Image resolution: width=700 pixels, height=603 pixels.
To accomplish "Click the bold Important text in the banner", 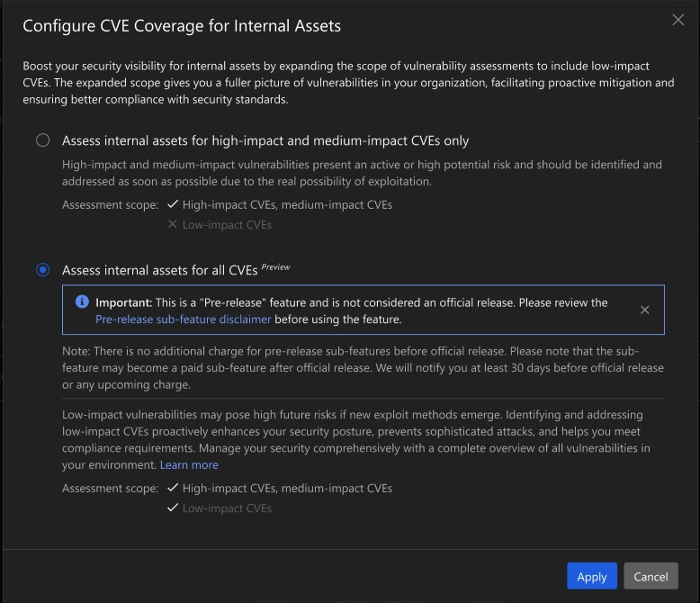I will (x=124, y=302).
